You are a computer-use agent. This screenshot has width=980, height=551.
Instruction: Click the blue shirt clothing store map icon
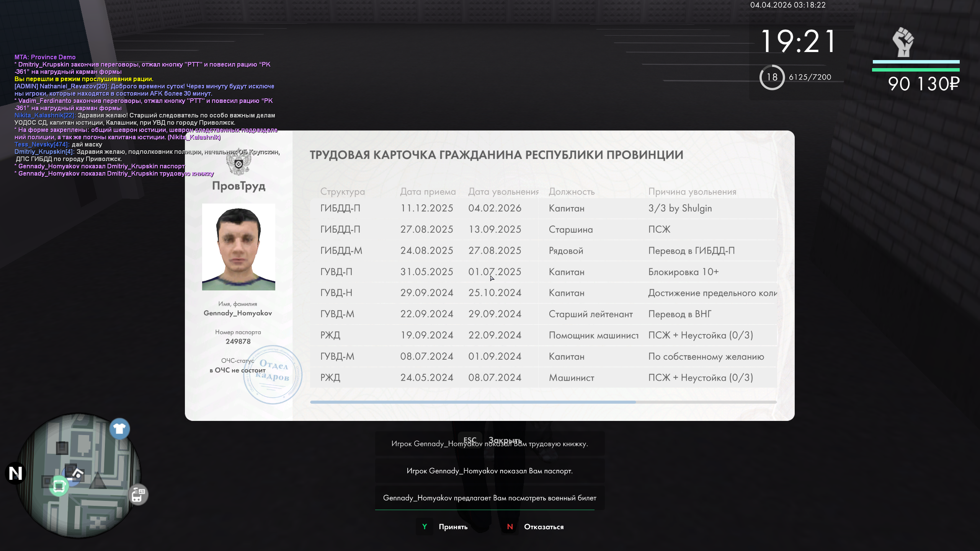coord(119,429)
